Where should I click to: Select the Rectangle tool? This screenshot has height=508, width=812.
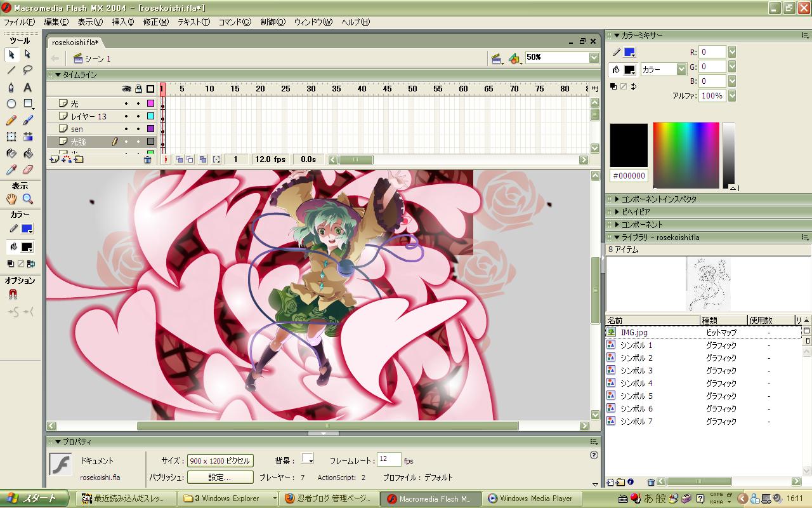(28, 104)
